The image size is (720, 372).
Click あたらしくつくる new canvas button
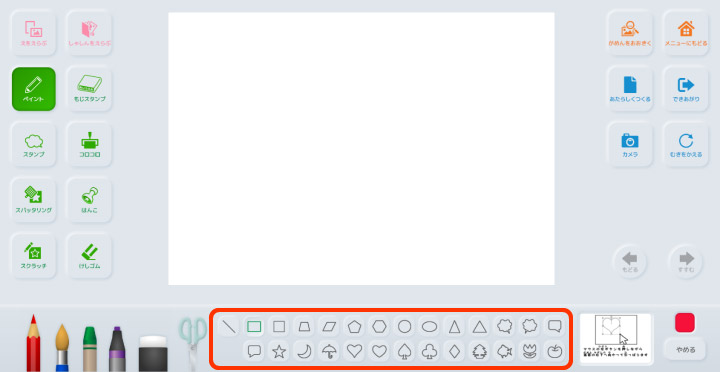(x=630, y=89)
